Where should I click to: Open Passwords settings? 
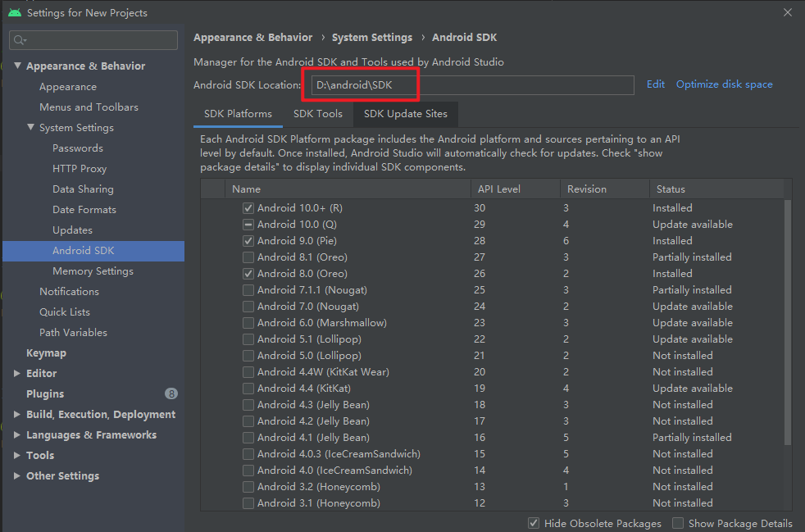coord(78,148)
